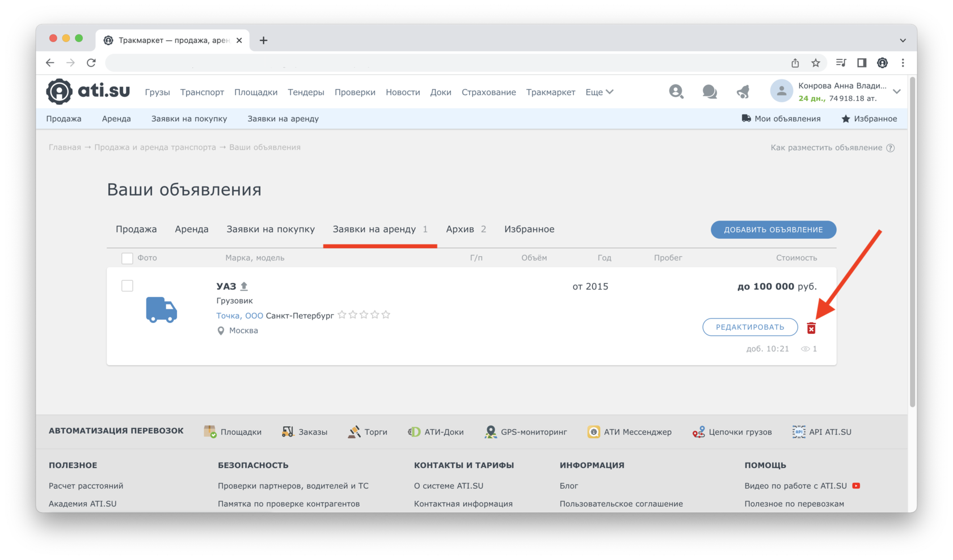The width and height of the screenshot is (953, 560).
Task: Open Торги in automation footer
Action: (x=368, y=432)
